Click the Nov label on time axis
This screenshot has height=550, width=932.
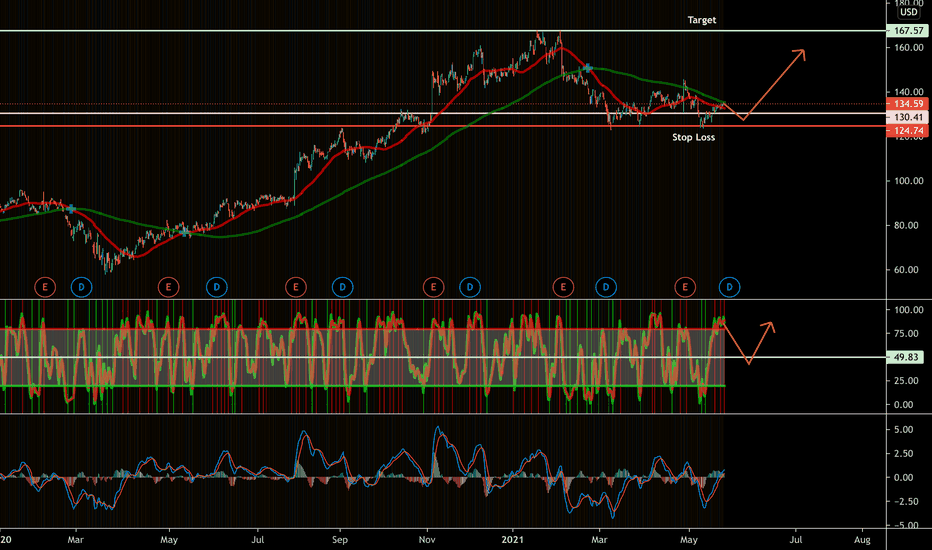(427, 540)
